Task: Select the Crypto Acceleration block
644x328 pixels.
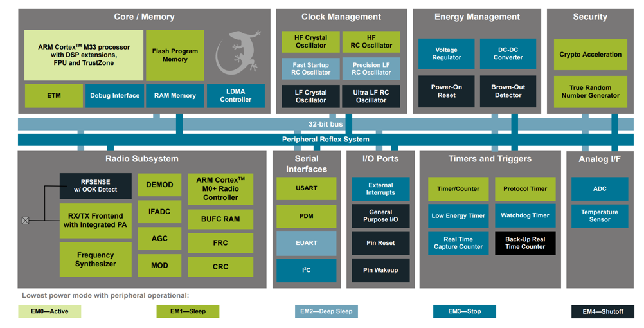Action: [590, 55]
